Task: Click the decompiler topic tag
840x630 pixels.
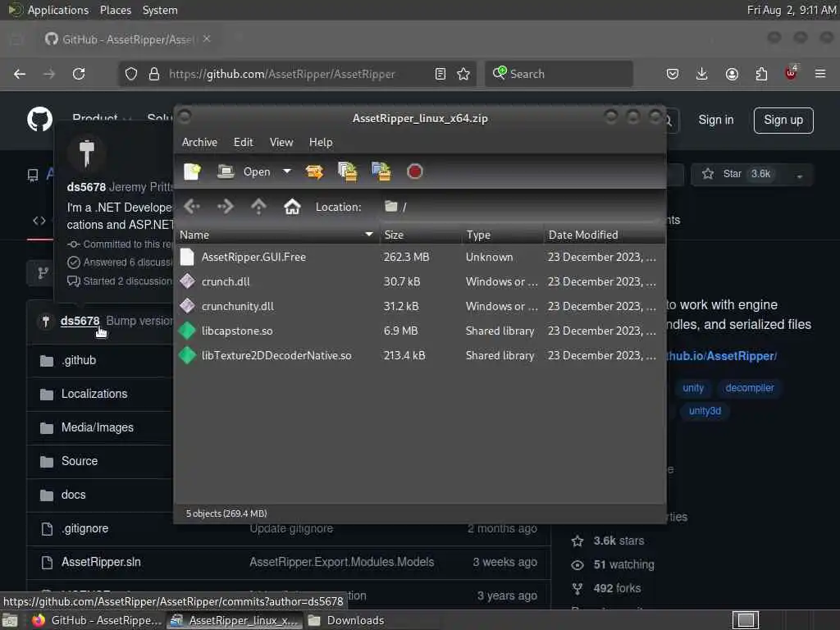Action: (x=750, y=388)
